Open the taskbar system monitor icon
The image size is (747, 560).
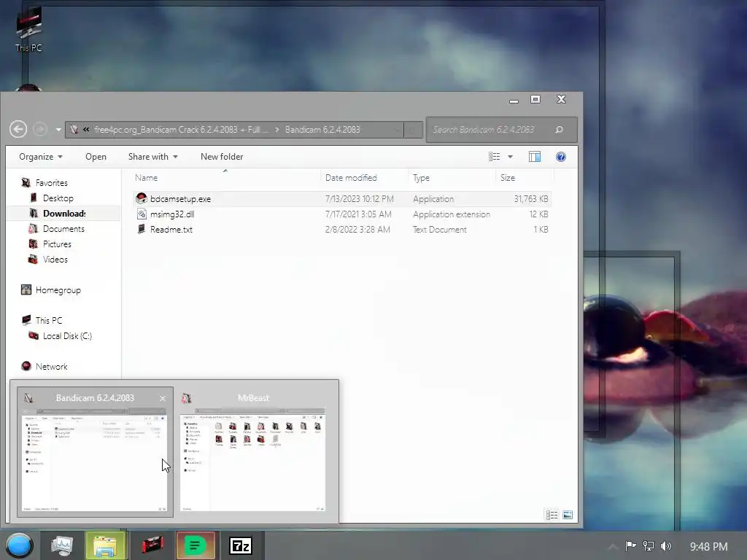pos(62,545)
